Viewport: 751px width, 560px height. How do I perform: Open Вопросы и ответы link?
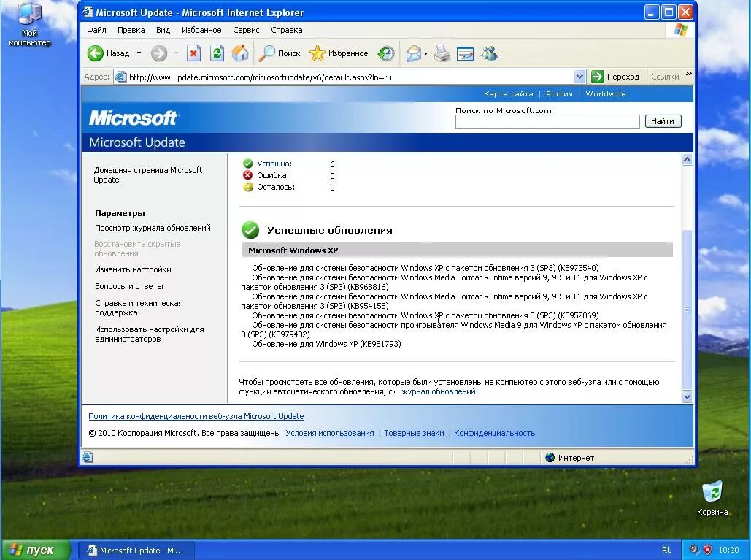(x=129, y=286)
